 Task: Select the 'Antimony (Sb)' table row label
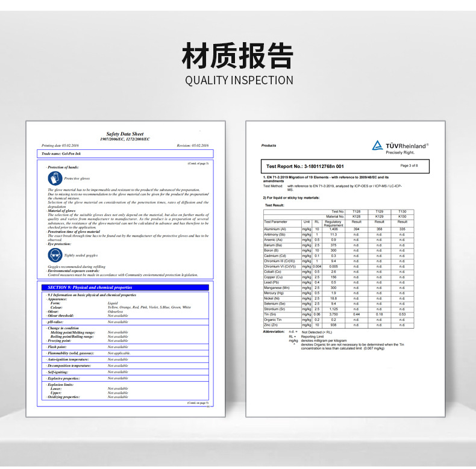pos(275,235)
